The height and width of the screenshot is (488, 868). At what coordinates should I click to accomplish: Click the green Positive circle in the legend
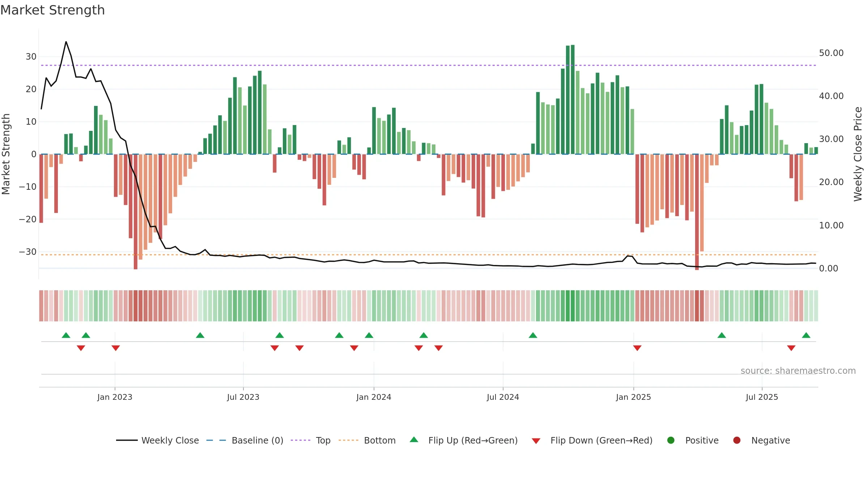(671, 440)
